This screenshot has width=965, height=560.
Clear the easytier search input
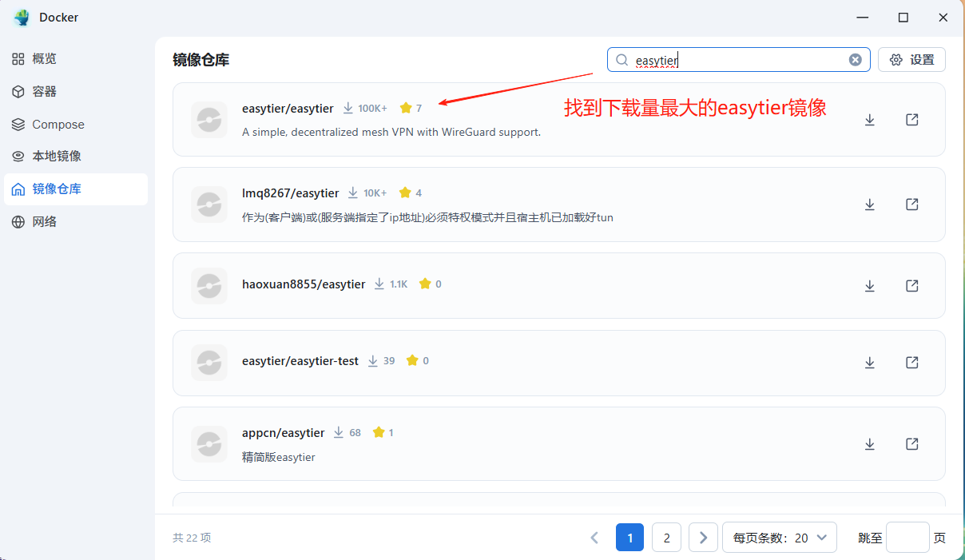(x=855, y=58)
